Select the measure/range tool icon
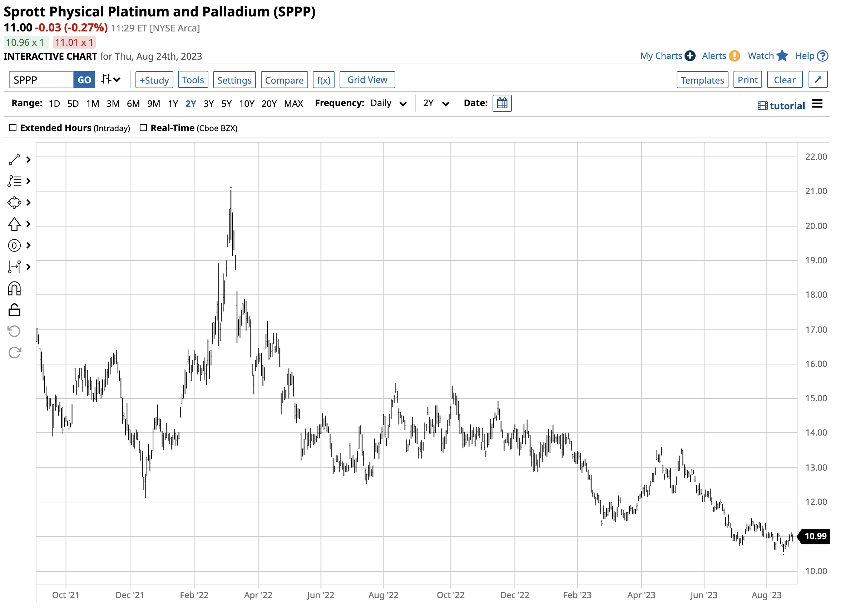The height and width of the screenshot is (616, 845). pyautogui.click(x=14, y=267)
